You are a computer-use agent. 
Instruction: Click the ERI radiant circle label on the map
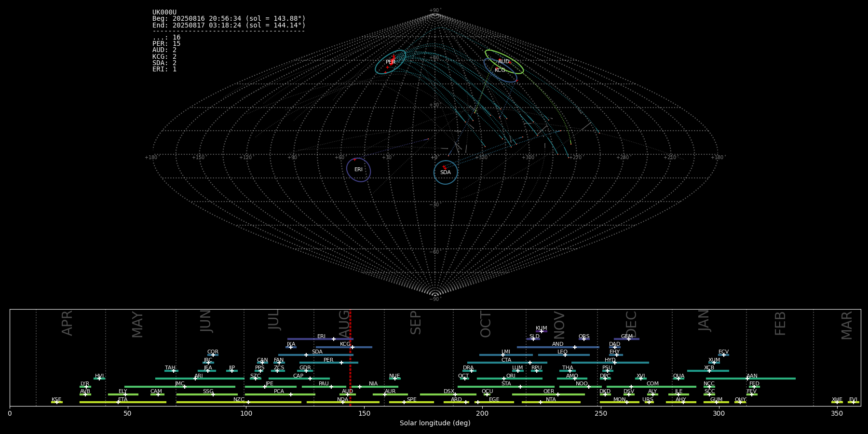[358, 170]
